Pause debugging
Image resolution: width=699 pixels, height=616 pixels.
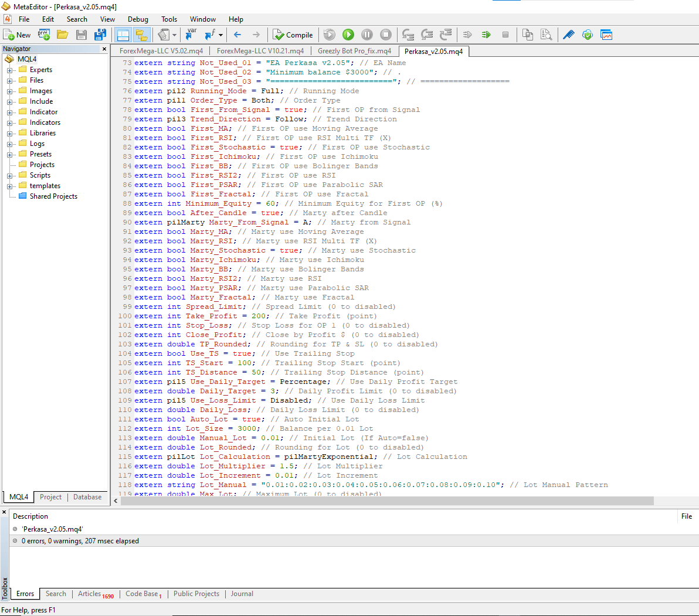[x=367, y=35]
